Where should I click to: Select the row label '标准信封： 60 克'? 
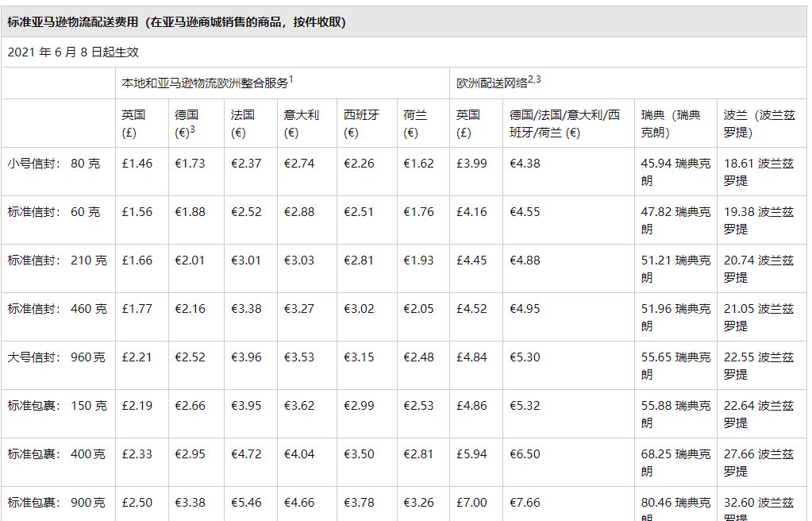[54, 211]
